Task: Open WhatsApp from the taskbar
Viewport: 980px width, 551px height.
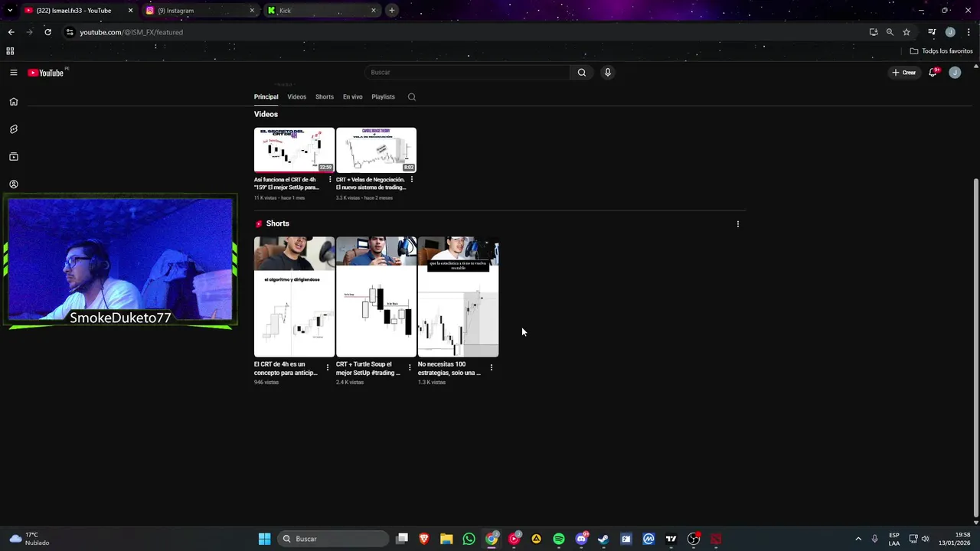Action: tap(469, 539)
